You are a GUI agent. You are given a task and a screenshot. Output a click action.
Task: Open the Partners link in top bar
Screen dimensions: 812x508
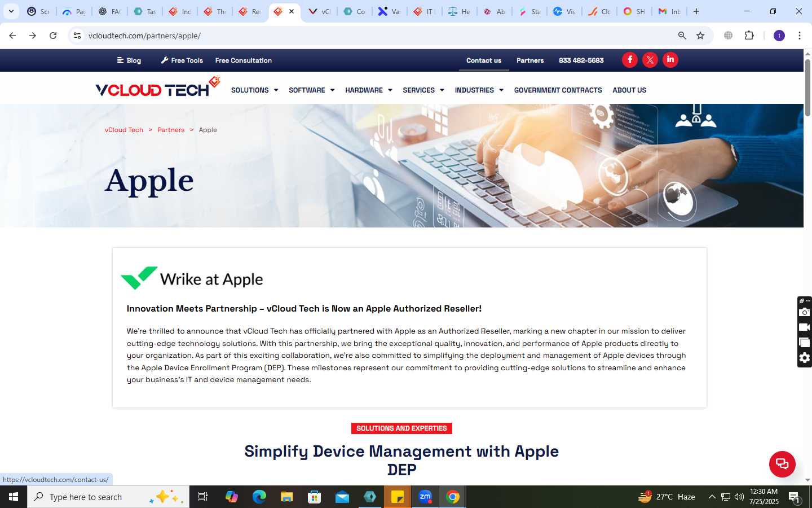[x=530, y=60]
